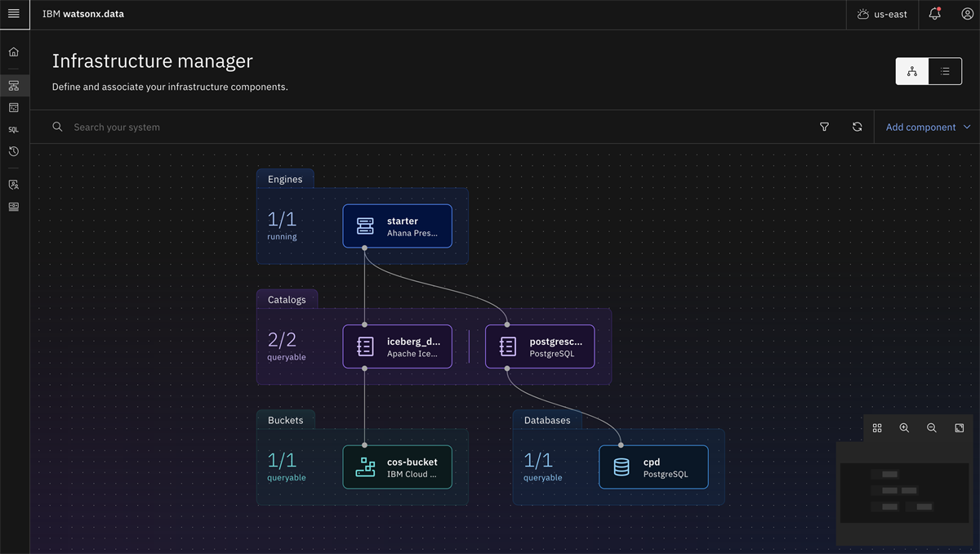Click the Buckets group label
This screenshot has height=554, width=980.
point(285,420)
